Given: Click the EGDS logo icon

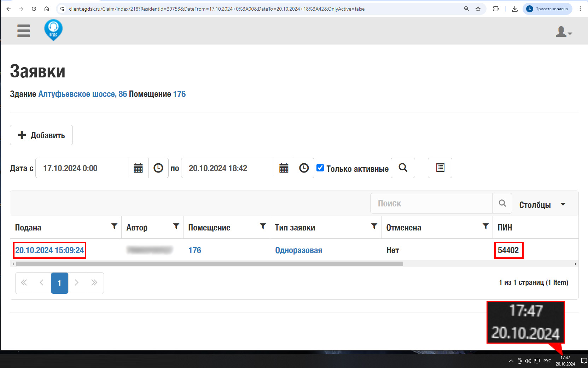Looking at the screenshot, I should coord(53,30).
